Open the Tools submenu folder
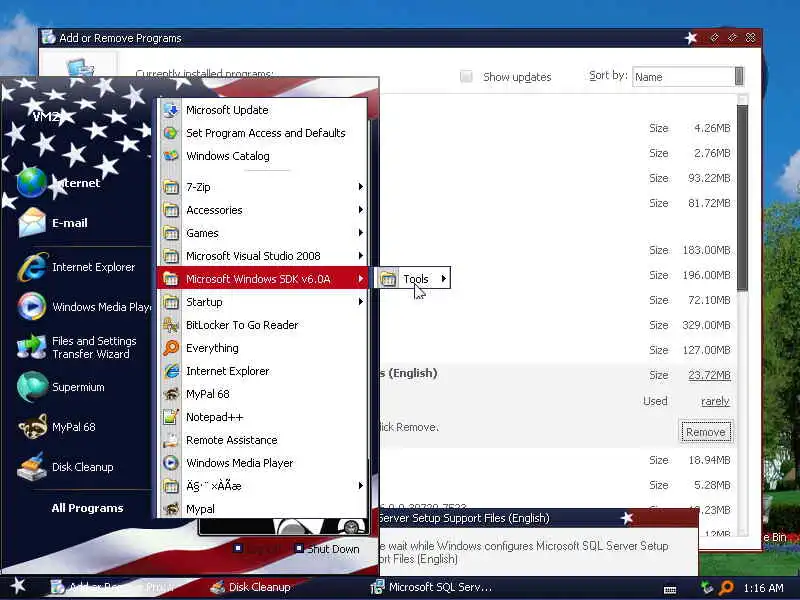 (x=412, y=279)
